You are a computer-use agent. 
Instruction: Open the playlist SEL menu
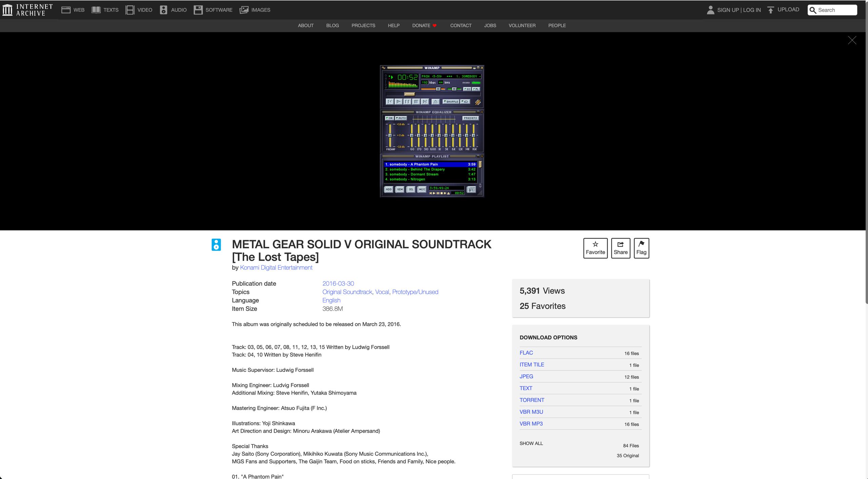pyautogui.click(x=411, y=190)
